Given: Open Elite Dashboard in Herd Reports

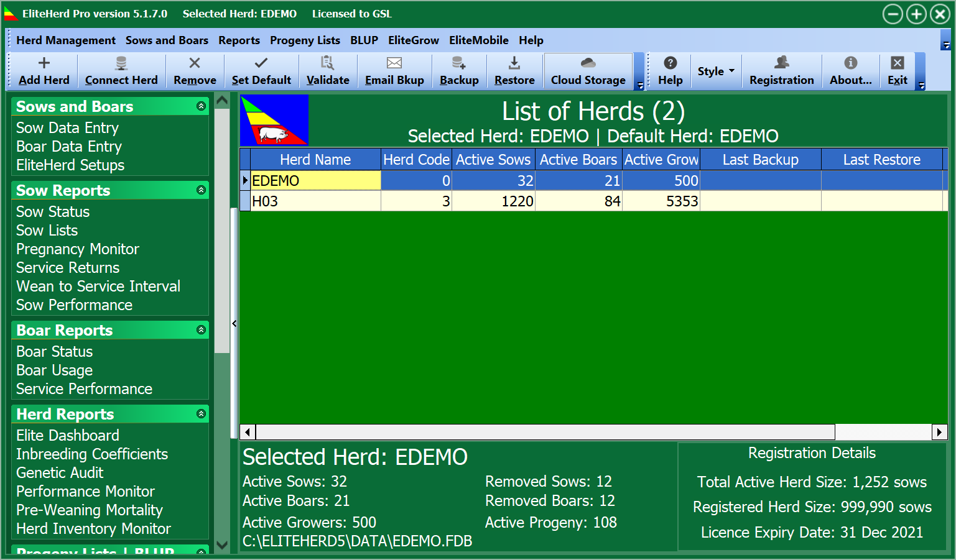Looking at the screenshot, I should coord(68,436).
